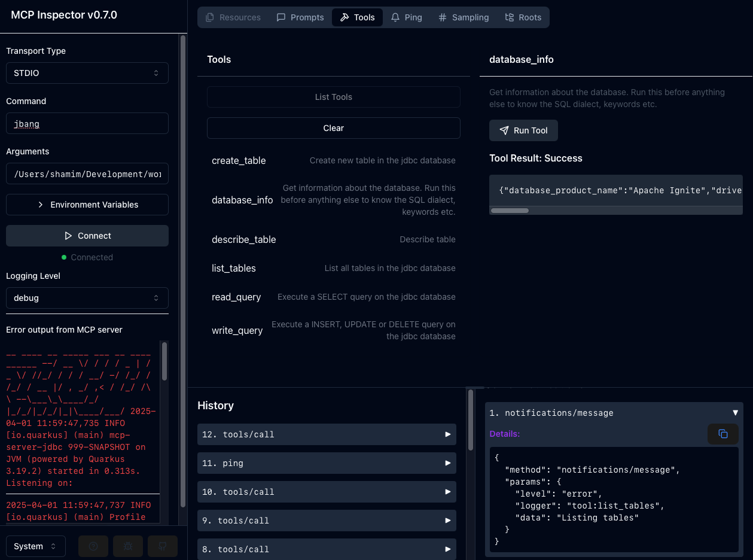
Task: Expand history entry 12. tools/call
Action: coord(327,434)
